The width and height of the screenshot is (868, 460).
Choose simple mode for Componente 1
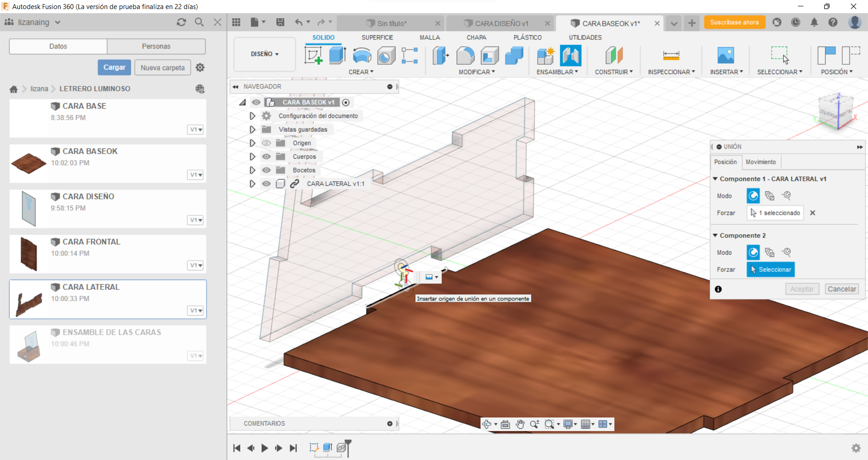click(x=753, y=196)
